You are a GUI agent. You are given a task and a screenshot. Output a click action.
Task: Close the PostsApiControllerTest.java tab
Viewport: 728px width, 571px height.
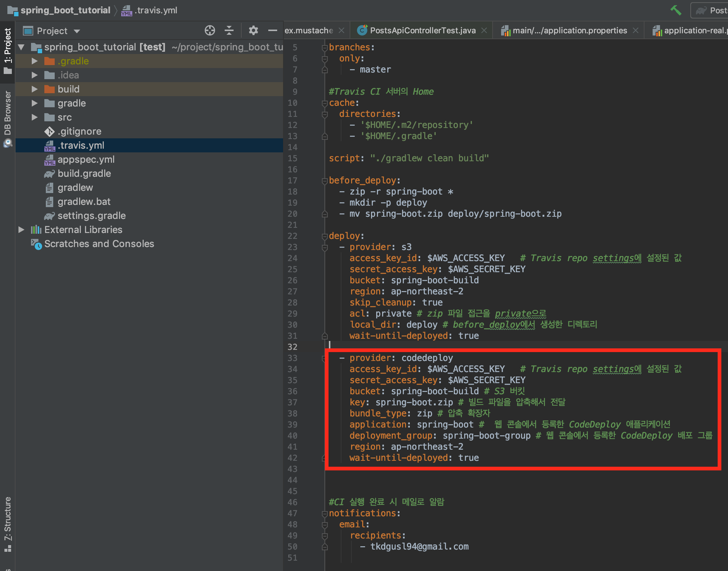tap(484, 31)
